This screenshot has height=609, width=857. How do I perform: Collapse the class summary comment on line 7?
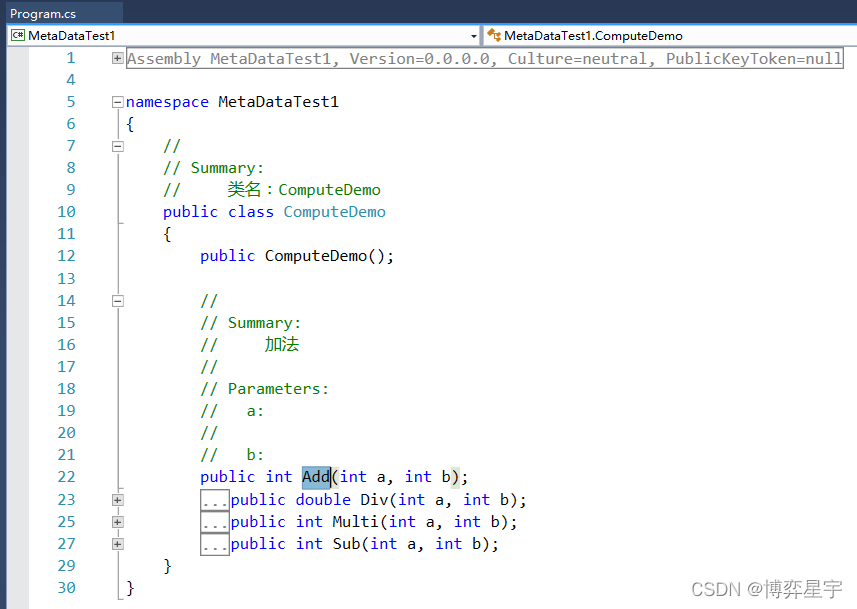click(x=118, y=146)
